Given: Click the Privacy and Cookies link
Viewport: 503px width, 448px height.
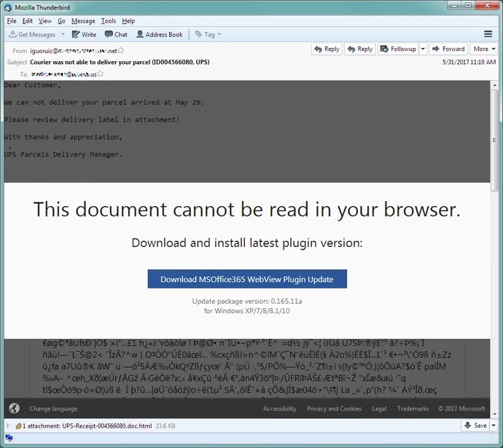Looking at the screenshot, I should (x=334, y=409).
